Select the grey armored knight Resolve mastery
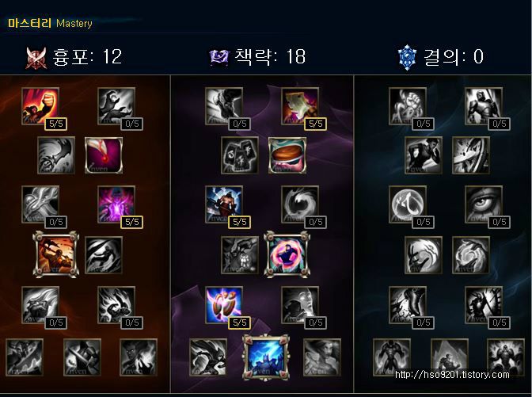This screenshot has height=397, width=532. point(484,106)
